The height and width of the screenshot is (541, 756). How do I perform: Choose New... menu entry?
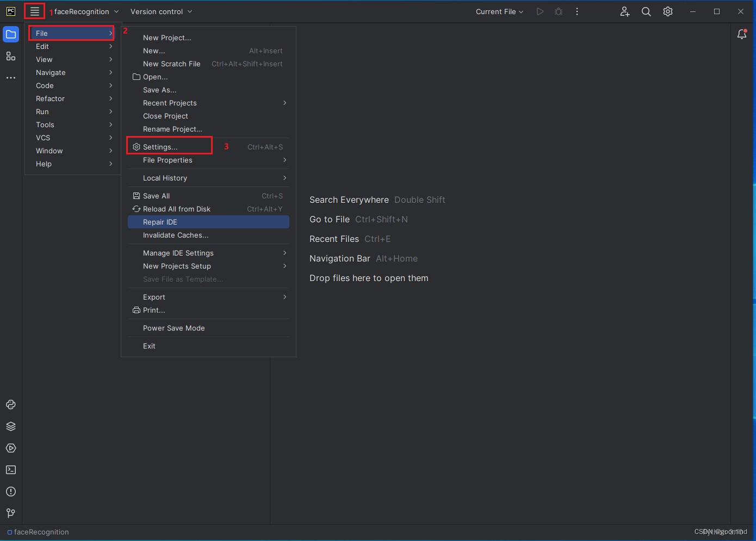coord(208,51)
